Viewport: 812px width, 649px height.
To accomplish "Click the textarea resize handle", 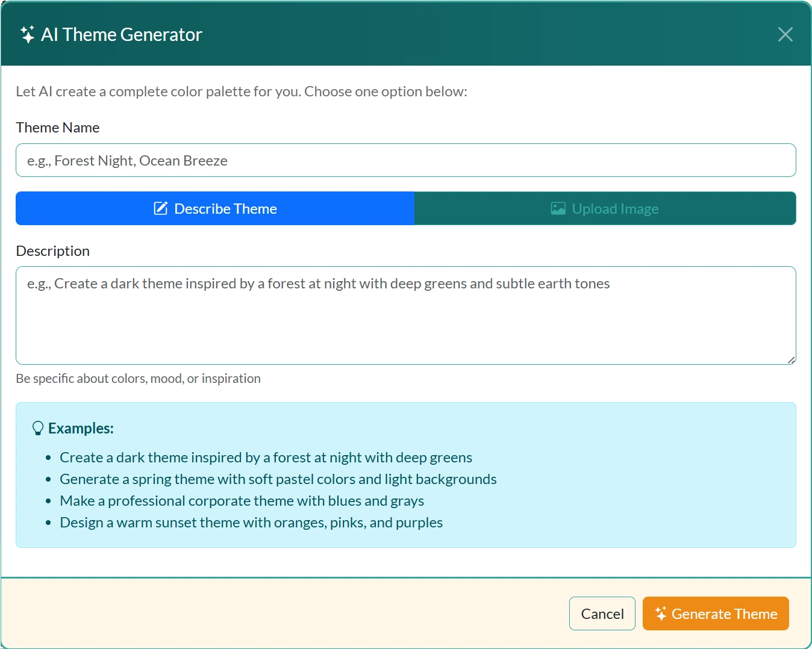I will [791, 360].
